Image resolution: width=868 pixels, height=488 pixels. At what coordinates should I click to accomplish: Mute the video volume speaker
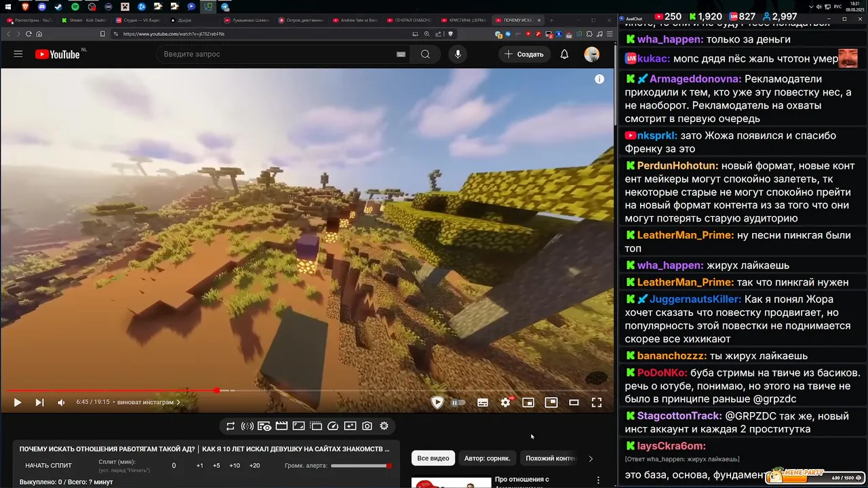click(61, 403)
